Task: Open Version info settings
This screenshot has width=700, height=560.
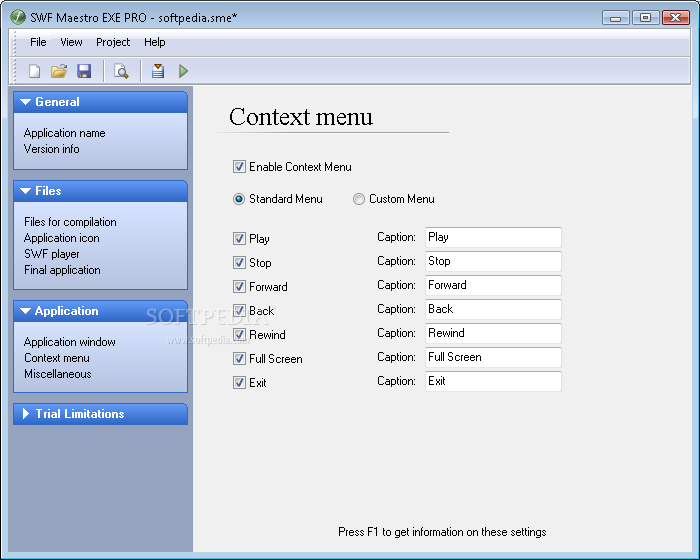Action: (52, 149)
